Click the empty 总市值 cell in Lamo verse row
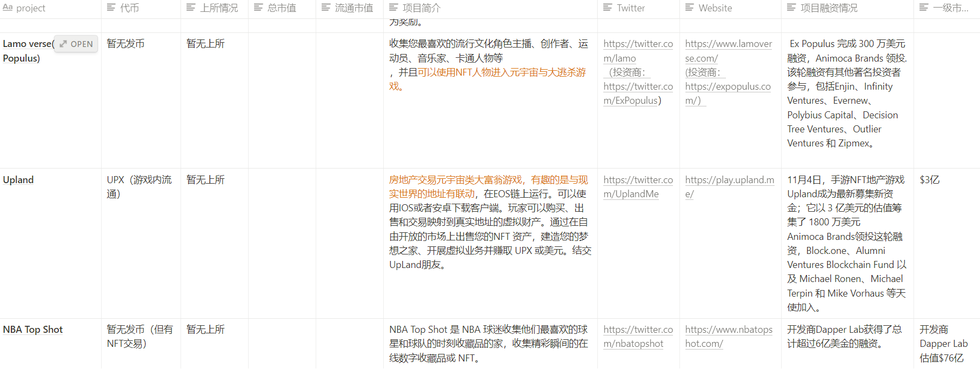The width and height of the screenshot is (980, 369). pyautogui.click(x=282, y=100)
